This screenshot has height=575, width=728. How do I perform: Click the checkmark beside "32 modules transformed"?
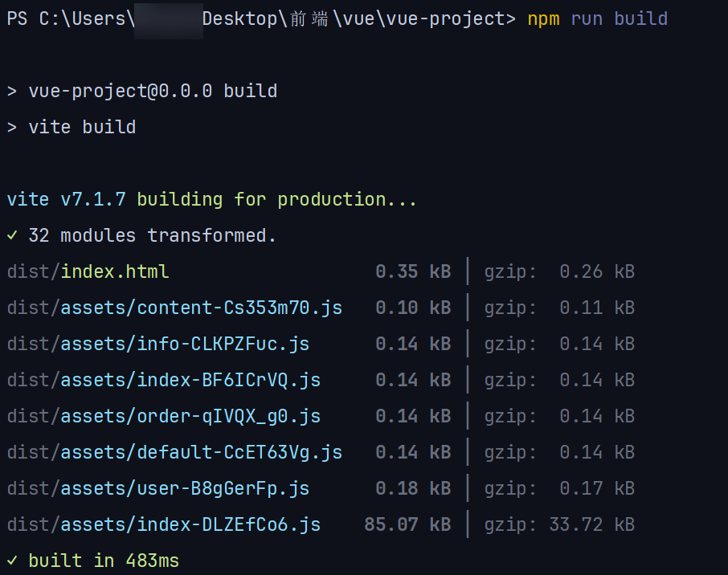point(11,235)
